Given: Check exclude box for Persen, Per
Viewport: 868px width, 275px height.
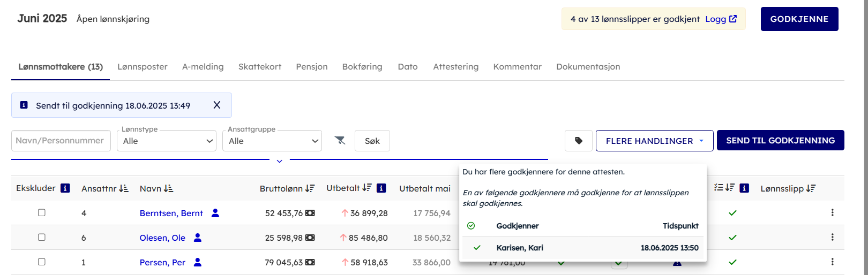Looking at the screenshot, I should click(42, 262).
